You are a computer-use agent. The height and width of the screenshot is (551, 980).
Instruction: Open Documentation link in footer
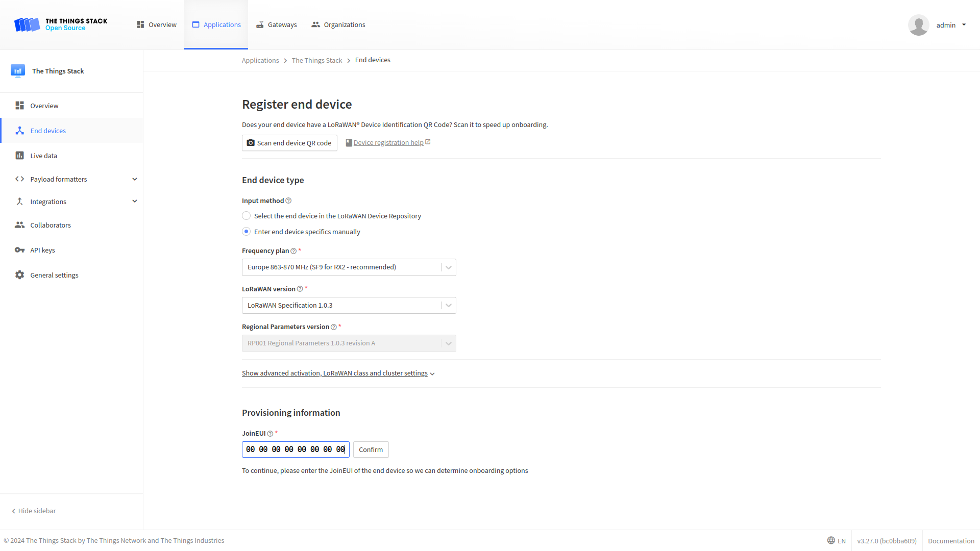point(951,541)
